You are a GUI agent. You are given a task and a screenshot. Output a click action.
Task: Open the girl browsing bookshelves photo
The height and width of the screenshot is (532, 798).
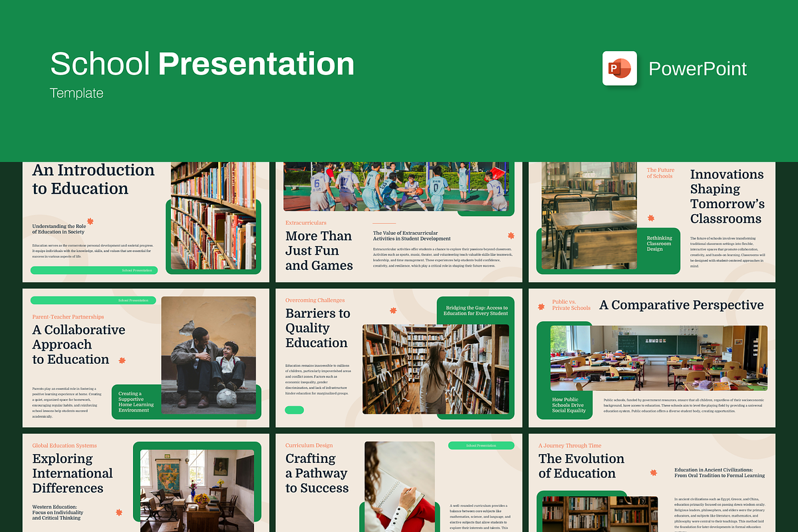click(436, 369)
